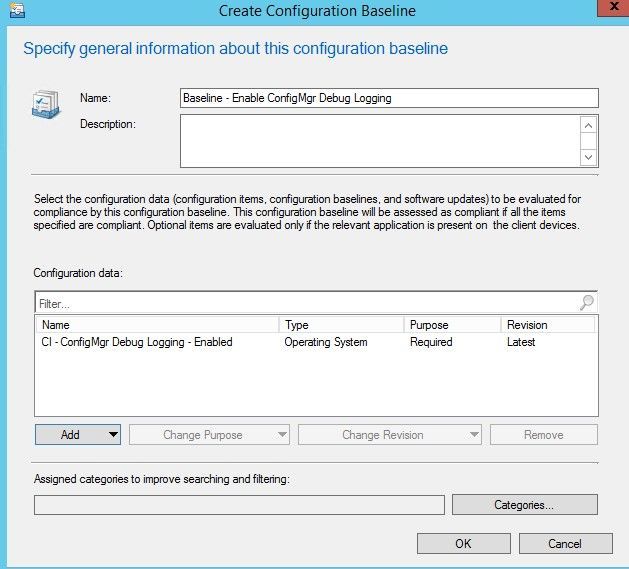Select the CI - ConfigMgr Debug Logging - Enabled row
Screen dimensions: 629x569
click(x=316, y=342)
